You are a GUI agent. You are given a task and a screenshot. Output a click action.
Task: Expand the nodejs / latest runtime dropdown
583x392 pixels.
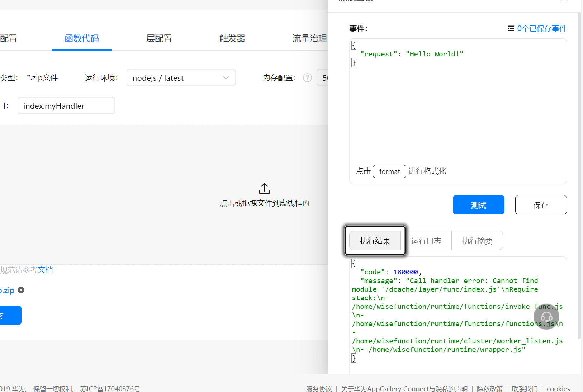coord(181,78)
